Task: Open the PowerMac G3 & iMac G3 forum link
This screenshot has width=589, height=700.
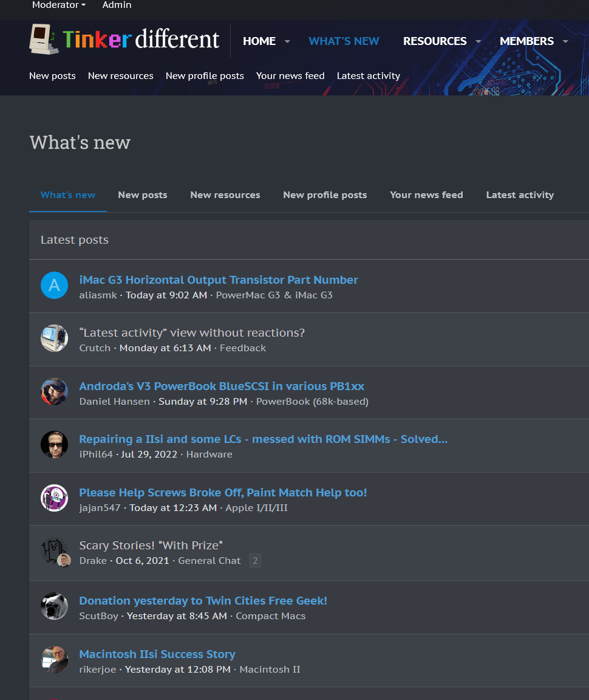Action: [274, 295]
